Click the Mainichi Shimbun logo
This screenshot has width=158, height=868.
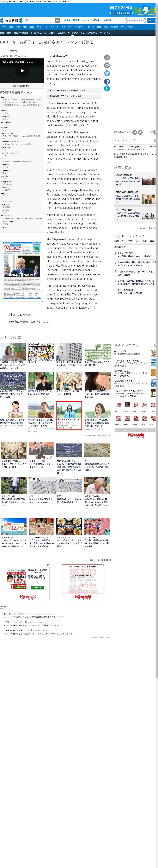[12, 21]
